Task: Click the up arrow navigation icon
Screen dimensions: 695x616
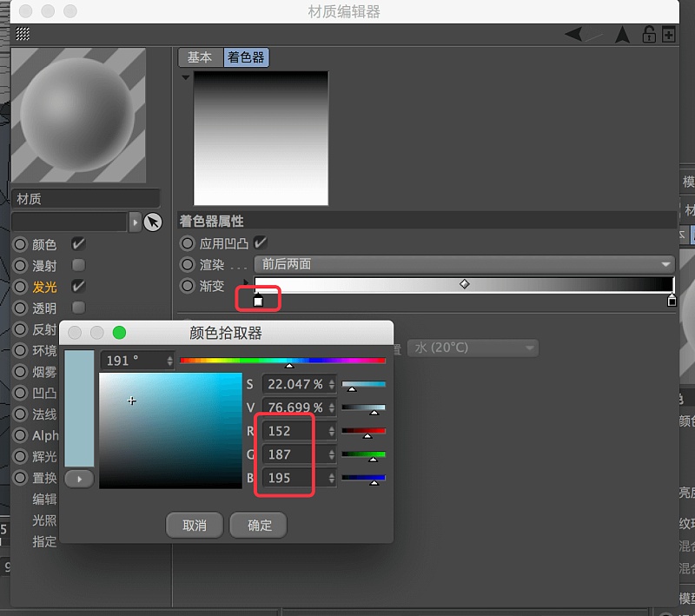Action: point(622,34)
